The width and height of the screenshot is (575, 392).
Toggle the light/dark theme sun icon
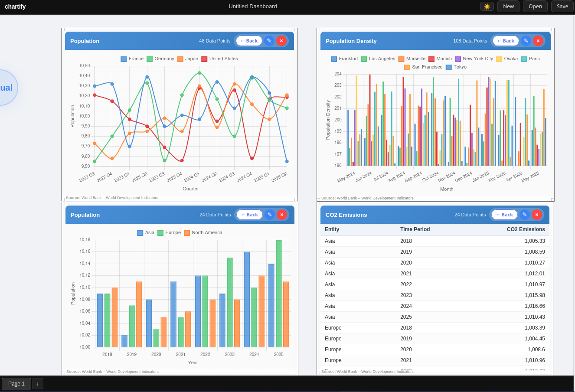click(487, 7)
